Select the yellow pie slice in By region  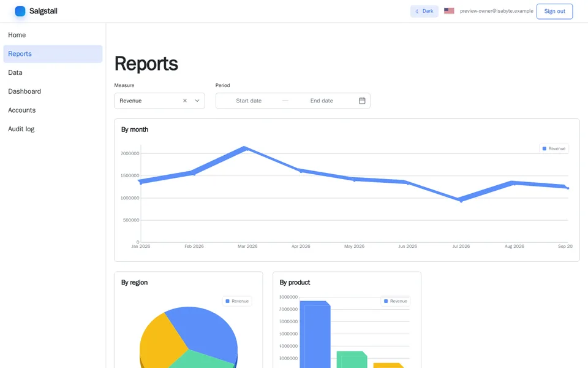point(160,342)
